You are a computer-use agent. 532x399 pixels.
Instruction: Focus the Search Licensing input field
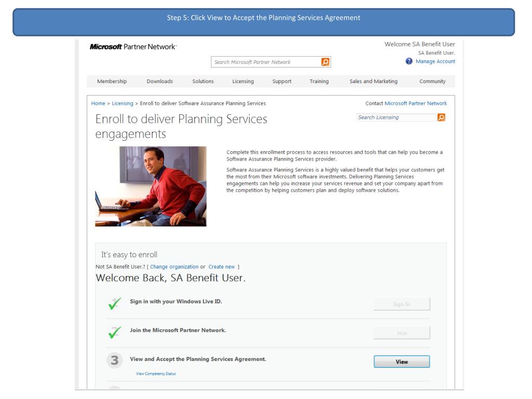tap(396, 117)
